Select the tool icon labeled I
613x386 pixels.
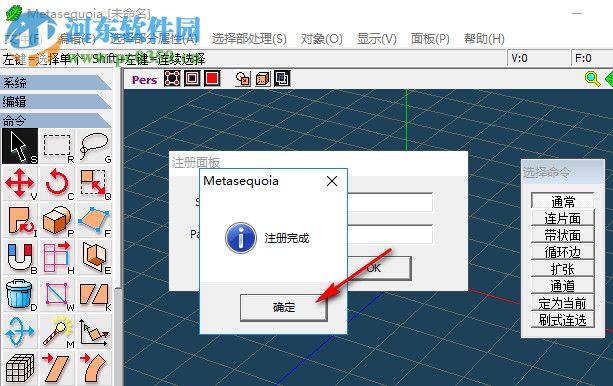[x=20, y=221]
